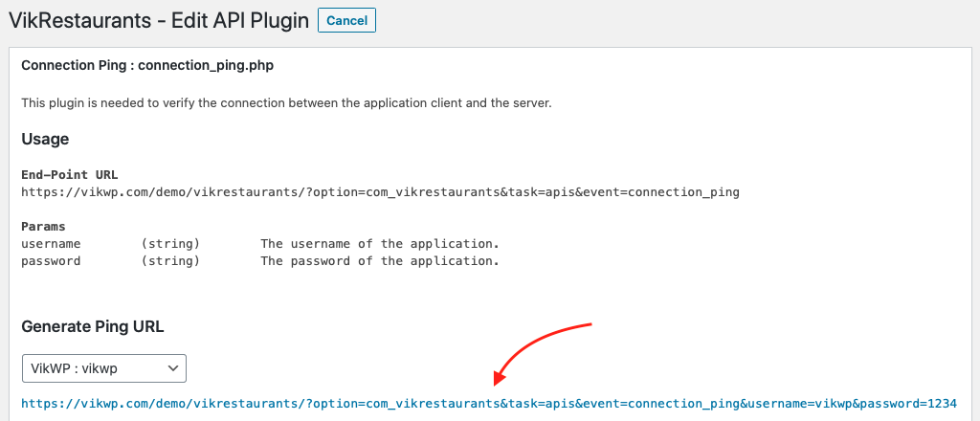Click the 'Connection Ping : connection_ping.php' title

pos(147,66)
